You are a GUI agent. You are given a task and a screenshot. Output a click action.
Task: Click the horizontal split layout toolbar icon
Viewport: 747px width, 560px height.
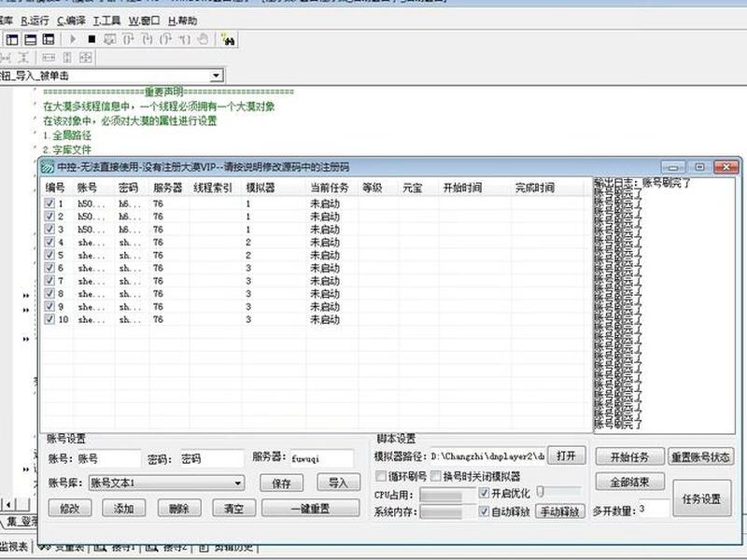click(x=31, y=39)
